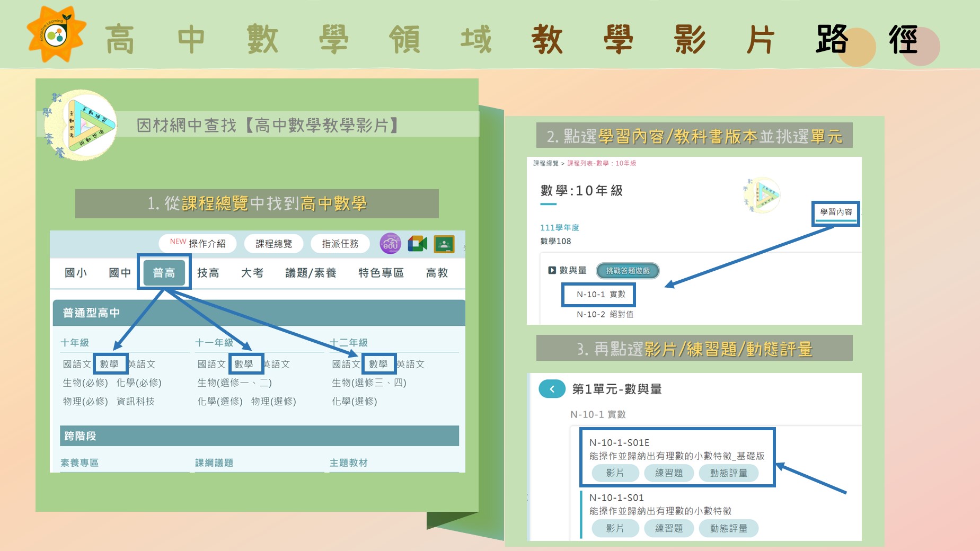Open 生物(必修) course link
This screenshot has width=980, height=551.
coord(85,383)
